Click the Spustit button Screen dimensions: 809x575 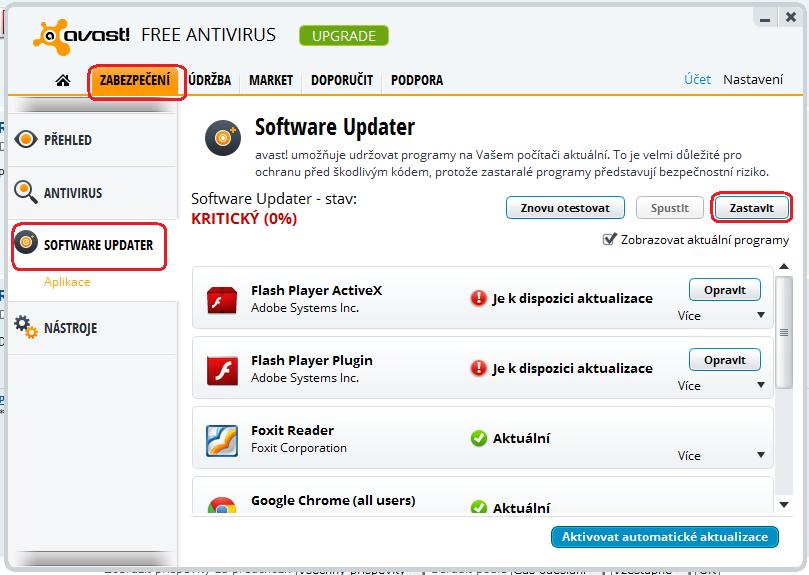[x=670, y=208]
